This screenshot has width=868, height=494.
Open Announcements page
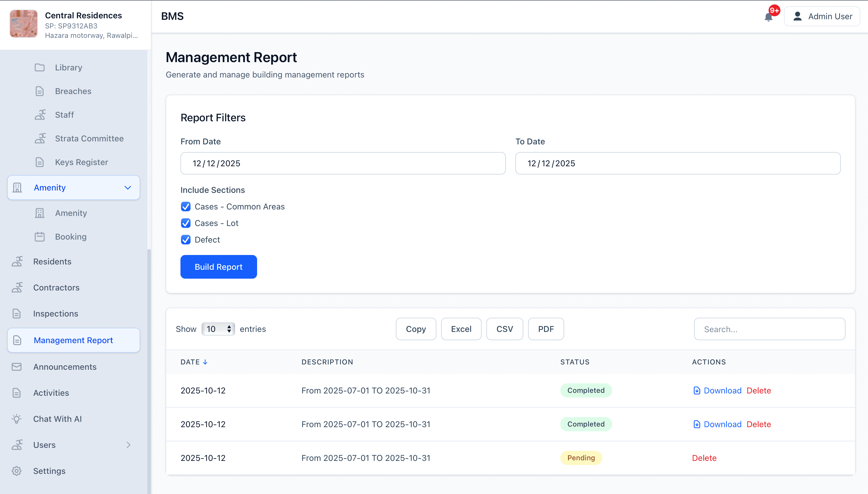tap(65, 367)
